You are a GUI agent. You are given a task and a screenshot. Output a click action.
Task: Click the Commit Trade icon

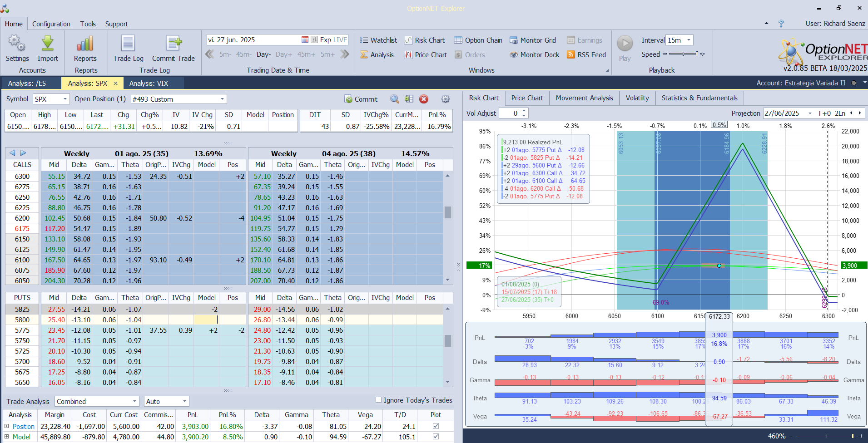174,44
